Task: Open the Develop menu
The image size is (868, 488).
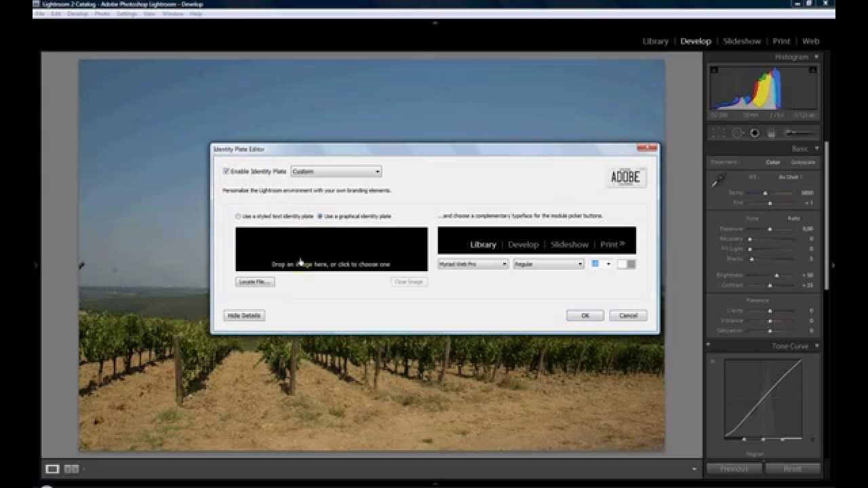Action: [x=77, y=14]
